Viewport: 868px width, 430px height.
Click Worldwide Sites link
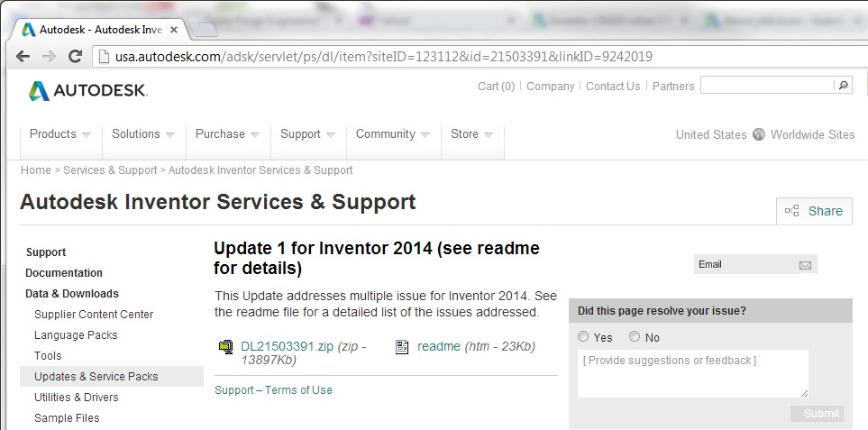point(813,134)
